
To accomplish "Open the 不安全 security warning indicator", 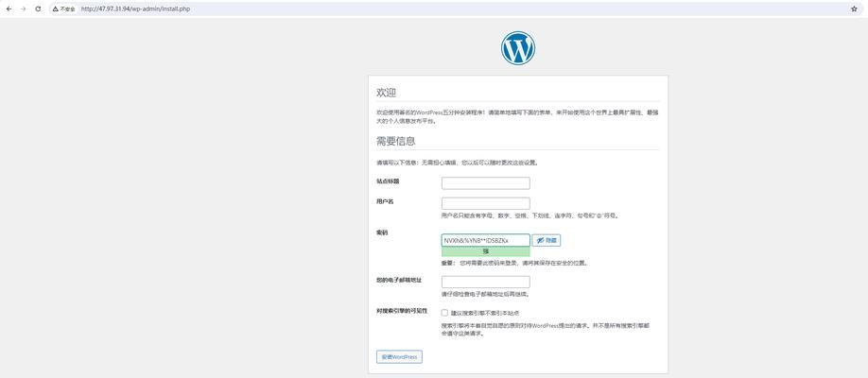I will pos(63,9).
